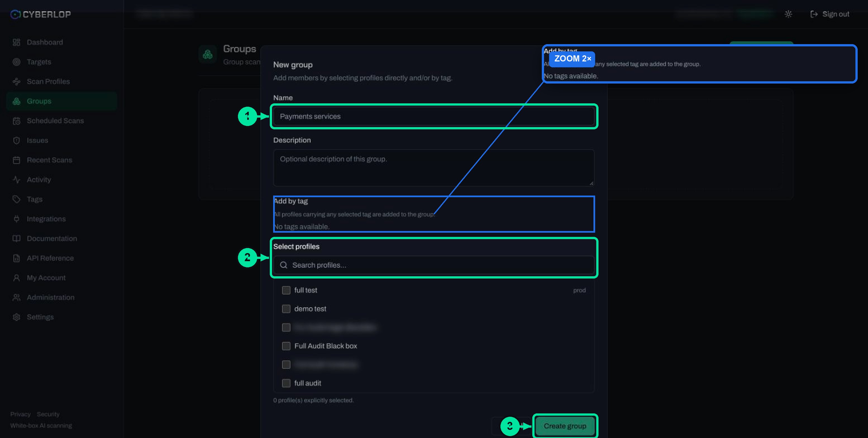Click the prod tag on full test
868x438 pixels.
point(579,291)
